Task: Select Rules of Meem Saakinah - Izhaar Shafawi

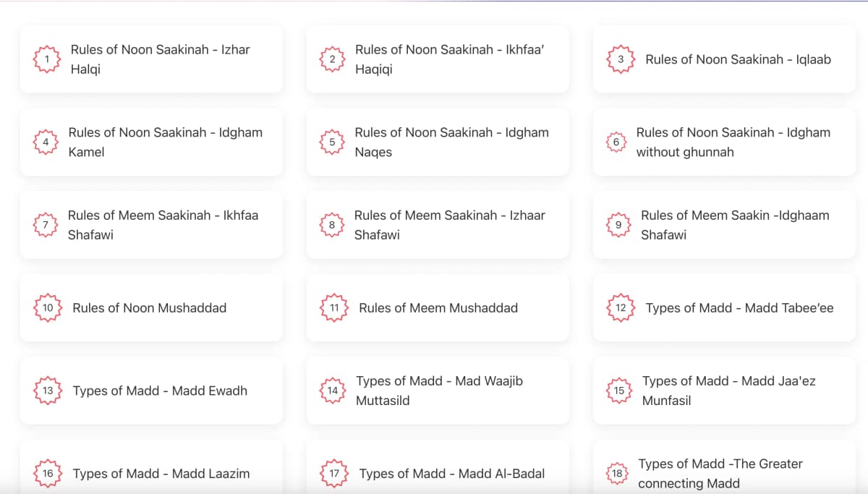Action: coord(449,225)
